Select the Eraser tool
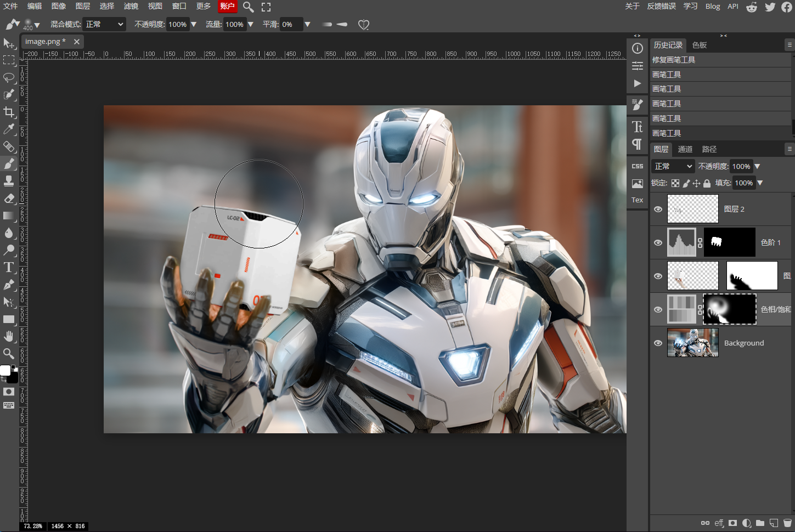795x532 pixels. [9, 199]
